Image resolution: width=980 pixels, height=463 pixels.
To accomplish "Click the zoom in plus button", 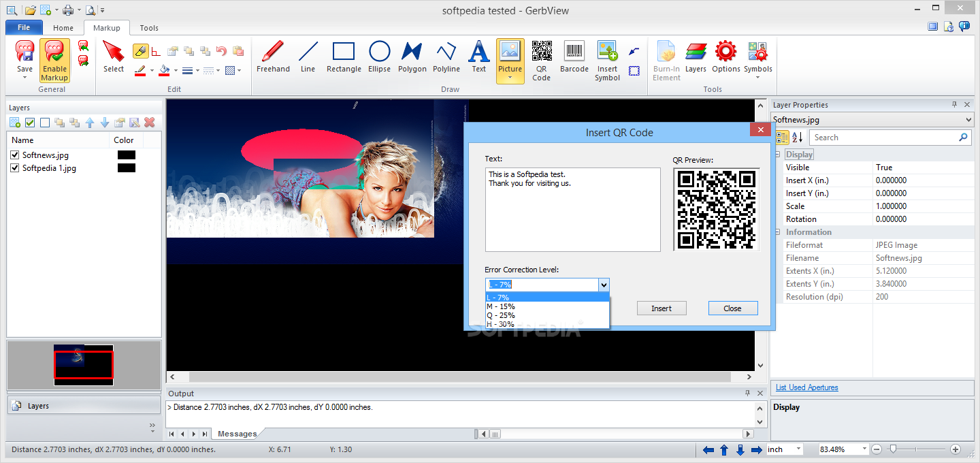I will 955,449.
